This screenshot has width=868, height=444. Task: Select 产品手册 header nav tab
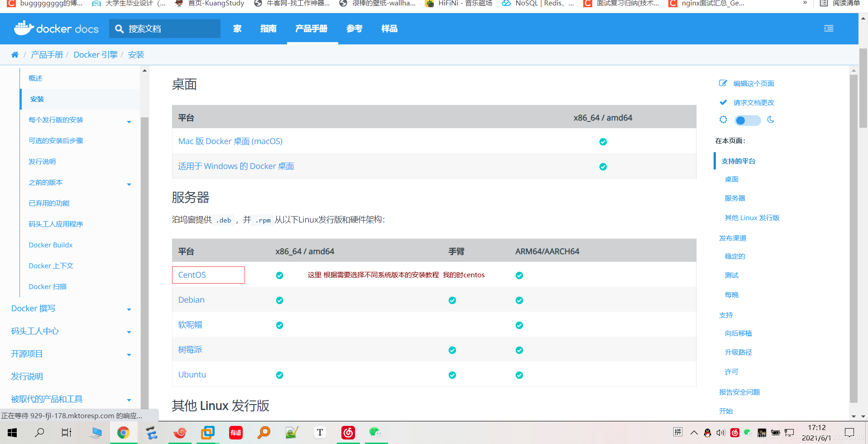coord(312,29)
